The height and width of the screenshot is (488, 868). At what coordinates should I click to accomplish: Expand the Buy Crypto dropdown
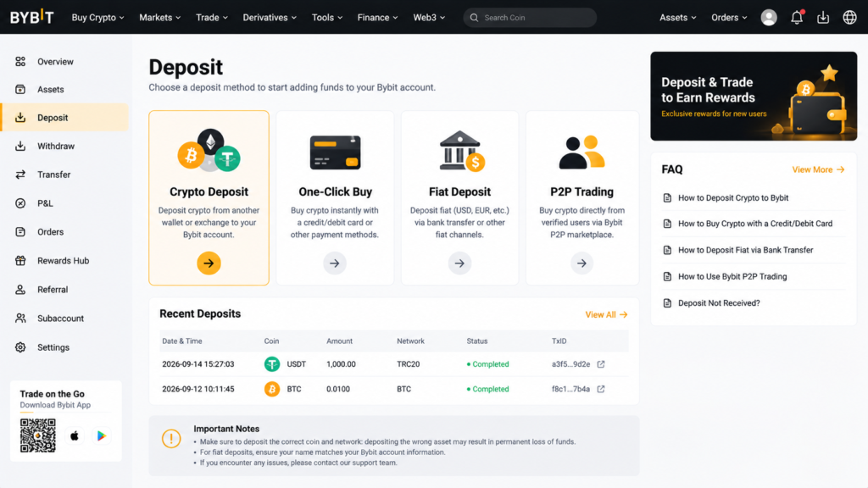tap(98, 17)
